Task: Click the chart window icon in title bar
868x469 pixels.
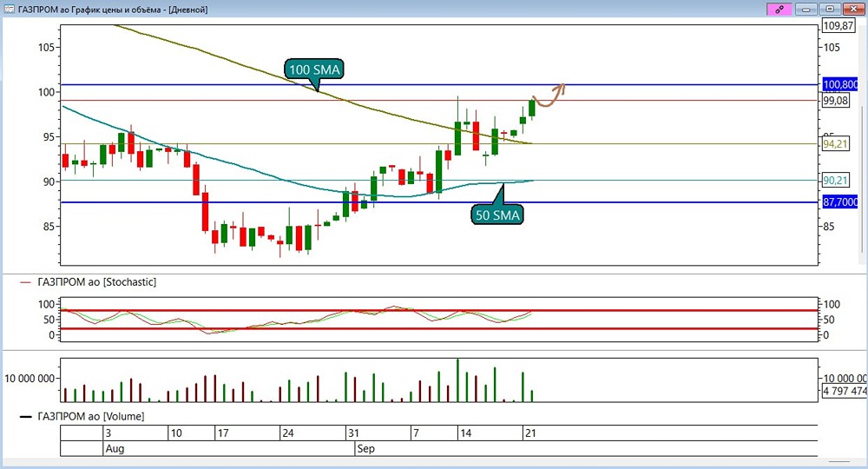Action: 9,9
